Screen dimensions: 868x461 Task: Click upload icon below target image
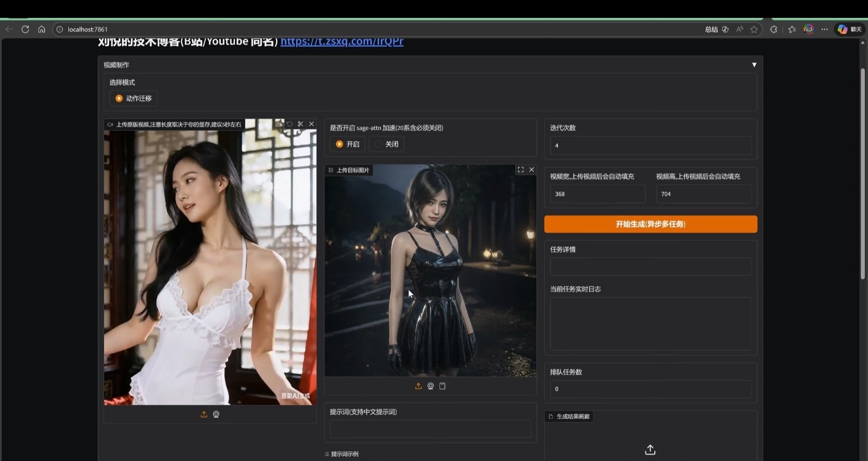(418, 386)
